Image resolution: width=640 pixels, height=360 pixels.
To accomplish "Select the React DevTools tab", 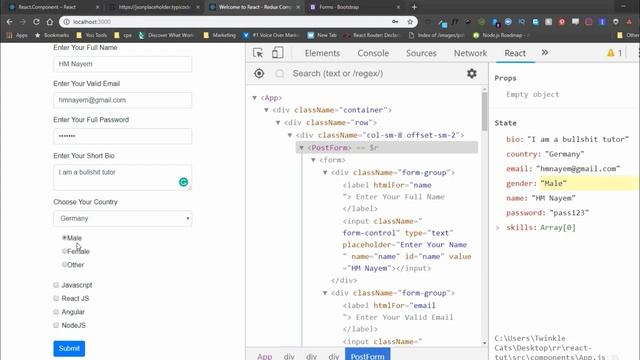I will coord(515,53).
